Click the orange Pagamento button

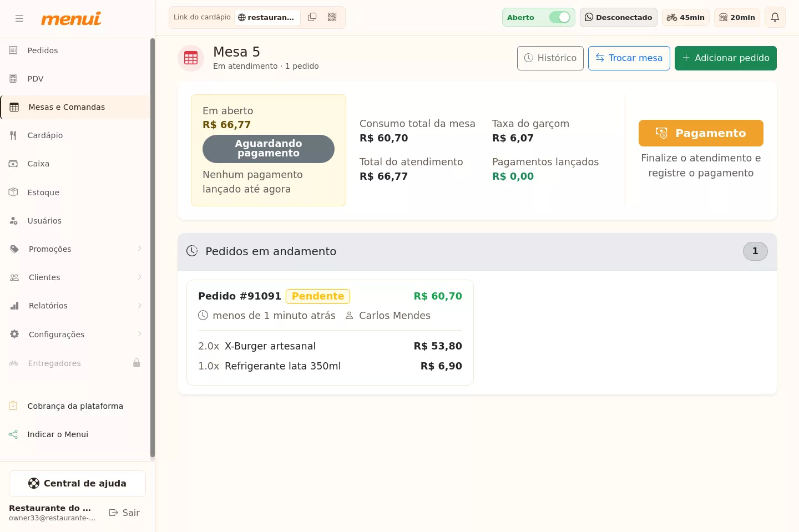point(701,133)
